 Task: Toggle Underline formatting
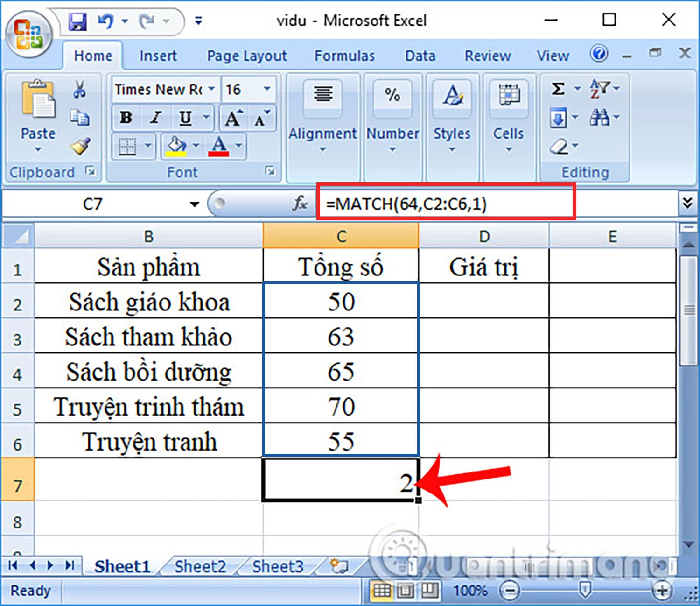pos(185,118)
